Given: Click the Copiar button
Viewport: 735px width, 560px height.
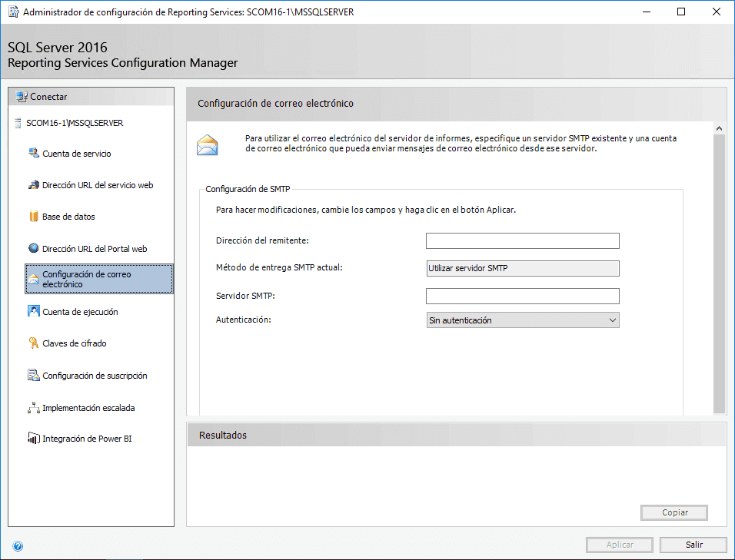Looking at the screenshot, I should click(x=674, y=512).
